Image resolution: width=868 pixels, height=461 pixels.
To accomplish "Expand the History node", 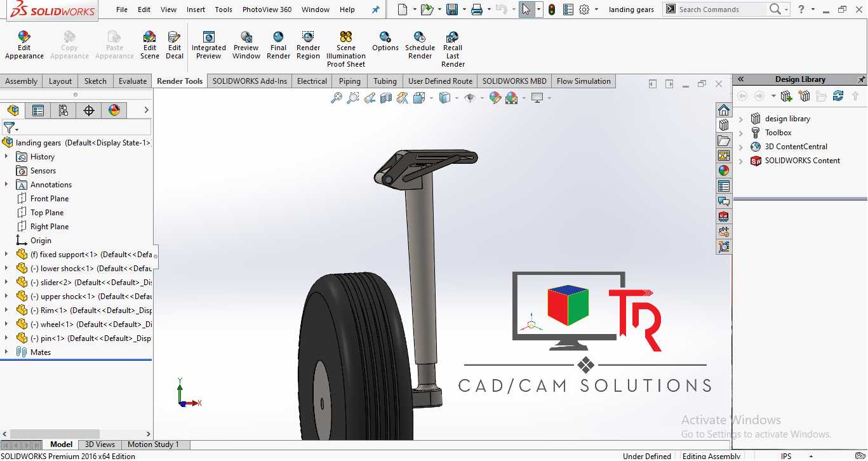I will tap(6, 157).
